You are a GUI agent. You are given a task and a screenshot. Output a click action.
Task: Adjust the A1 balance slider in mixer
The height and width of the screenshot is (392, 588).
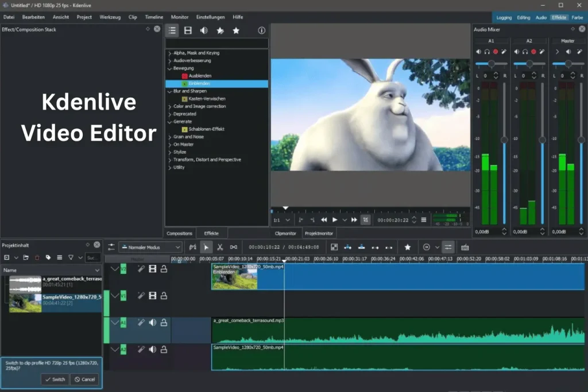[492, 64]
